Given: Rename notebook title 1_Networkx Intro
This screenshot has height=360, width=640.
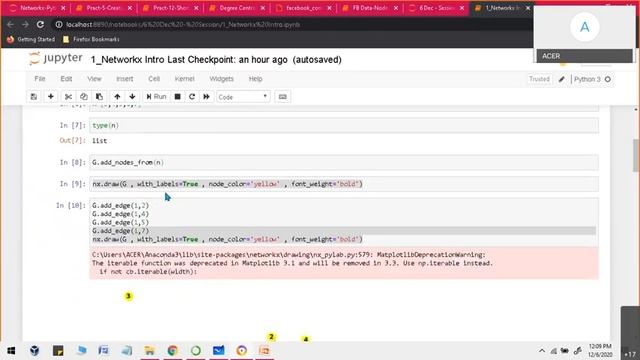Looking at the screenshot, I should 128,60.
